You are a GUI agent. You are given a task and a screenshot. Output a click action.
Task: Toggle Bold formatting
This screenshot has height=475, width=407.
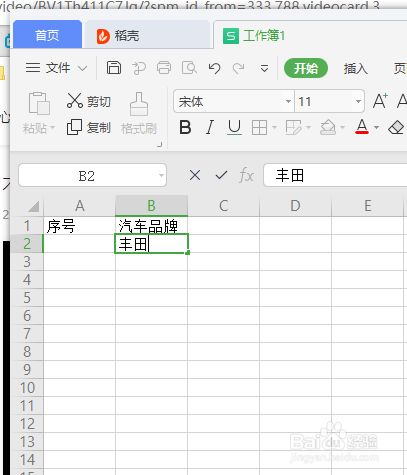click(185, 127)
